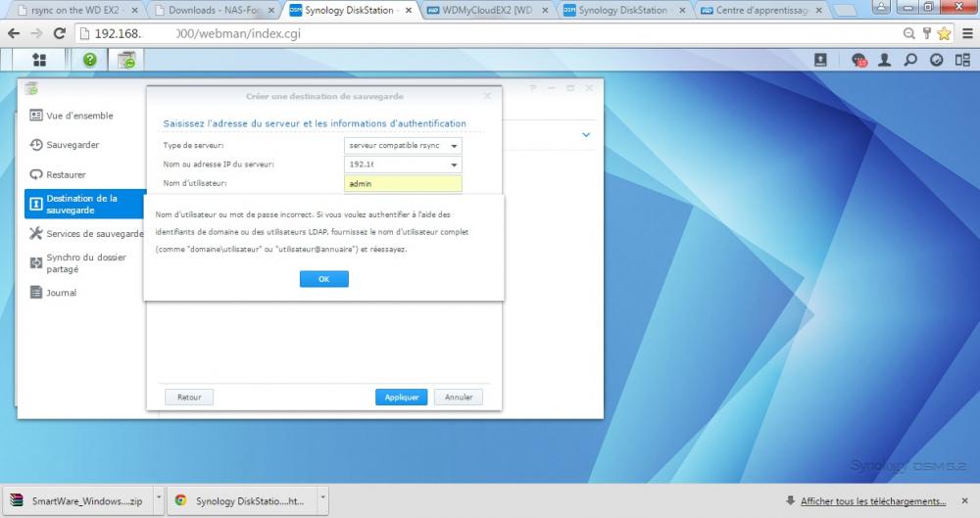Viewport: 980px width, 518px height.
Task: Open Synology DiskStation html download
Action: 242,500
